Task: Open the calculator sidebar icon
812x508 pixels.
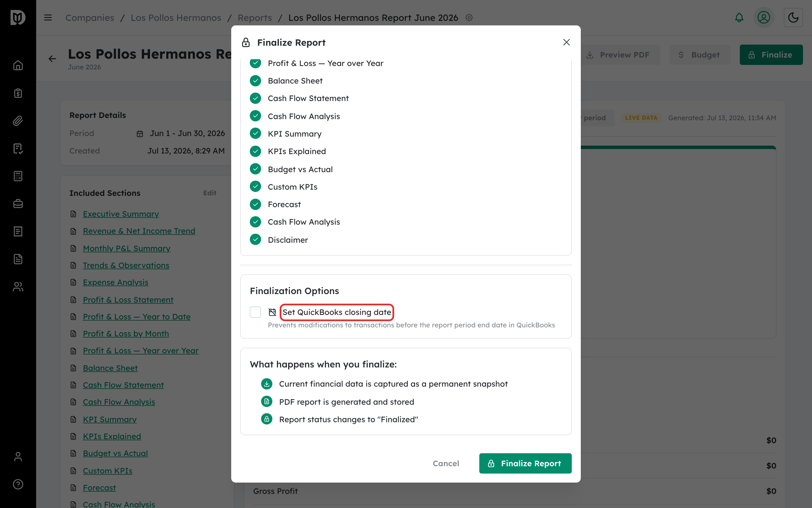Action: click(18, 176)
